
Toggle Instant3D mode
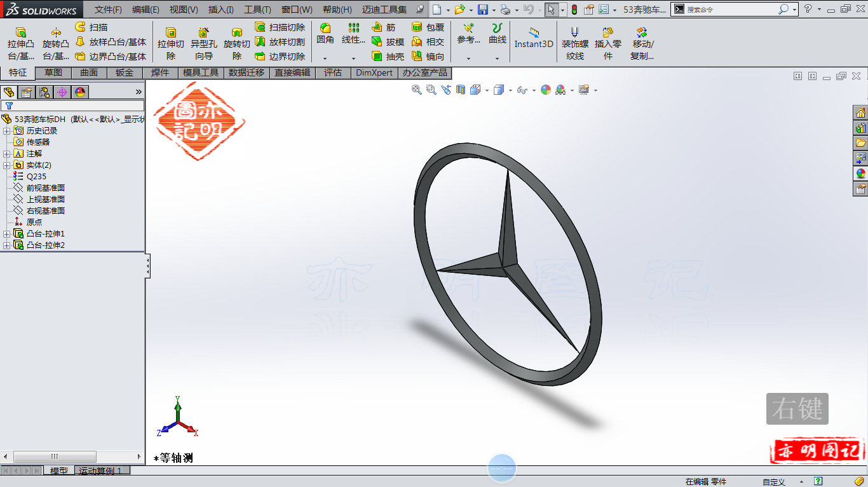pos(534,38)
